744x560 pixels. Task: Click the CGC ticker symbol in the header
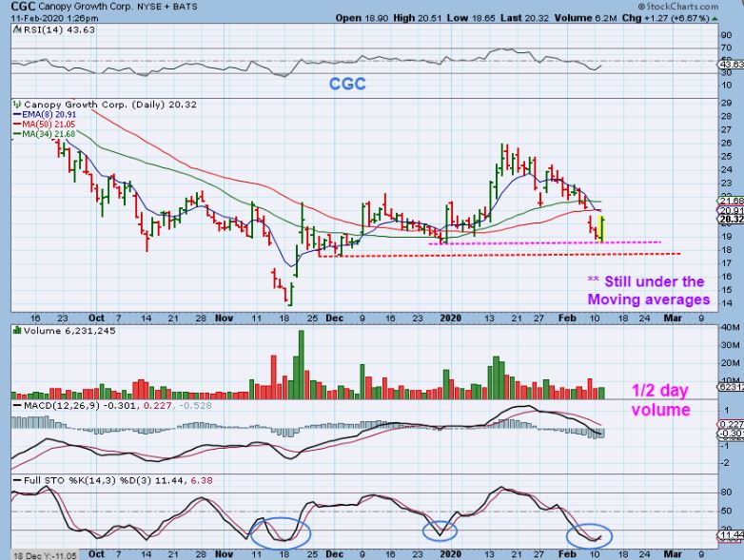(x=22, y=7)
